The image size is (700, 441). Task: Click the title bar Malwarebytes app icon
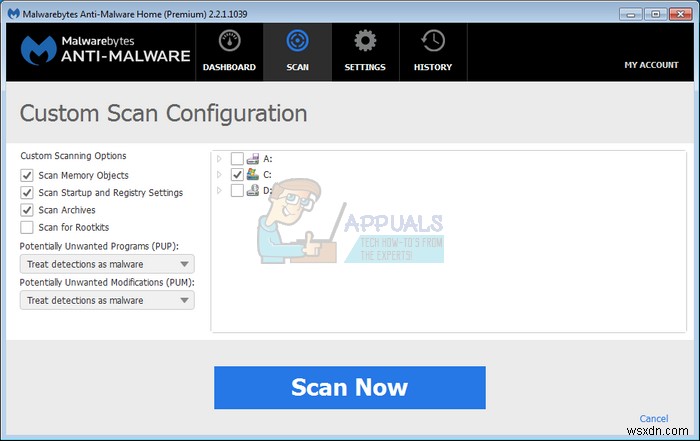[x=14, y=14]
